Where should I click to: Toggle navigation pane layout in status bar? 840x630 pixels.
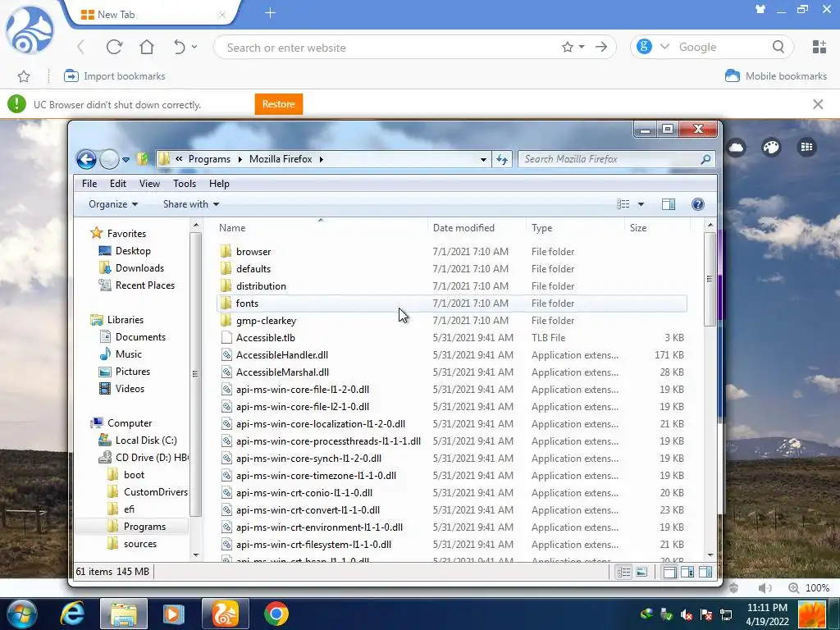(x=669, y=572)
